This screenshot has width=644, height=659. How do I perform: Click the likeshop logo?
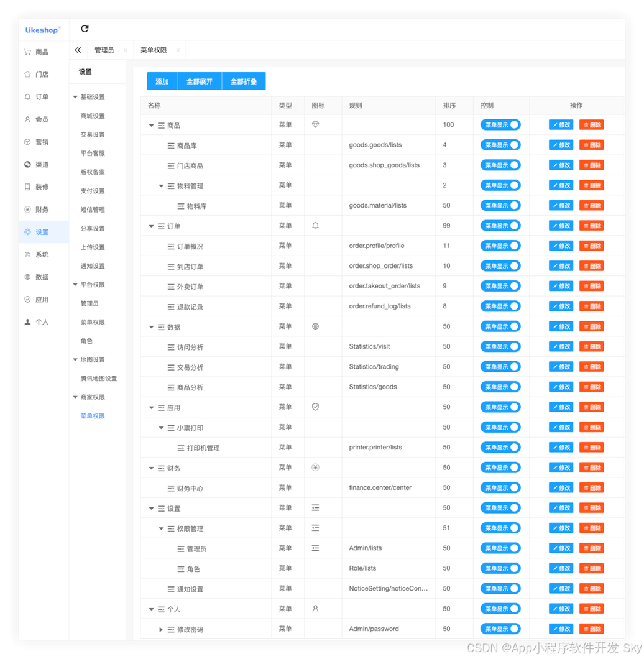pyautogui.click(x=43, y=30)
